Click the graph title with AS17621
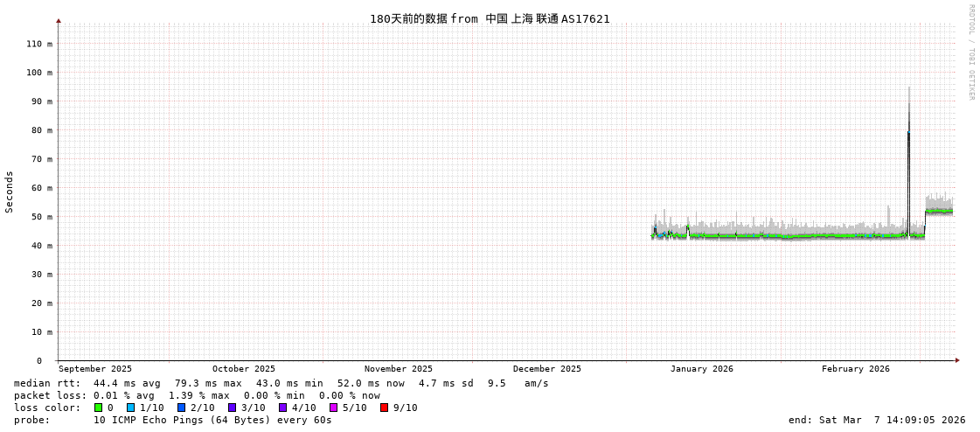 [490, 18]
